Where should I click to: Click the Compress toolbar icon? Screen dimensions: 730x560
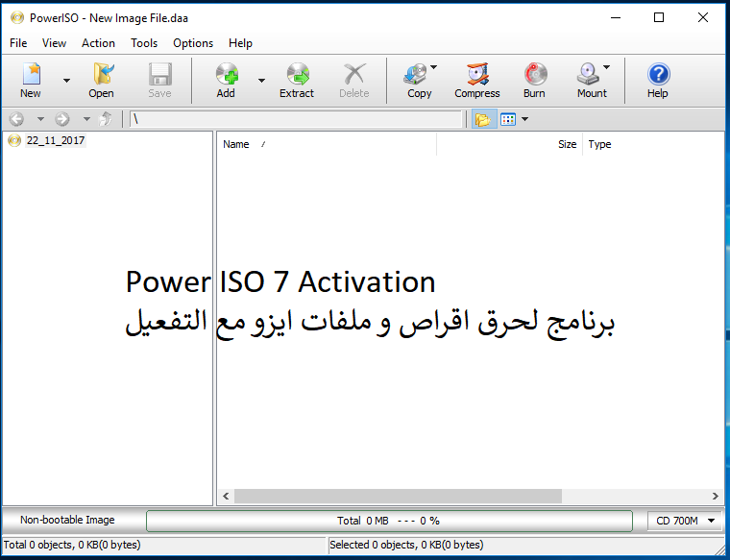477,75
